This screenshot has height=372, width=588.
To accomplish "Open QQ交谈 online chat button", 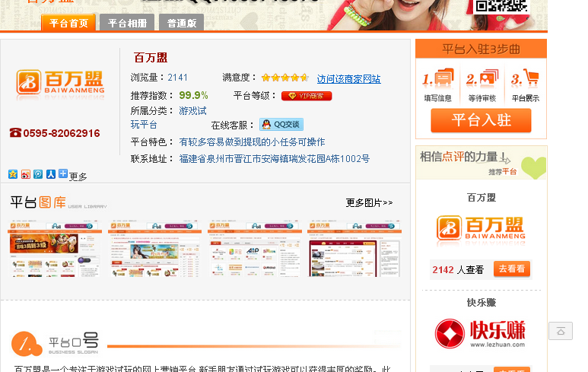I will tap(281, 125).
